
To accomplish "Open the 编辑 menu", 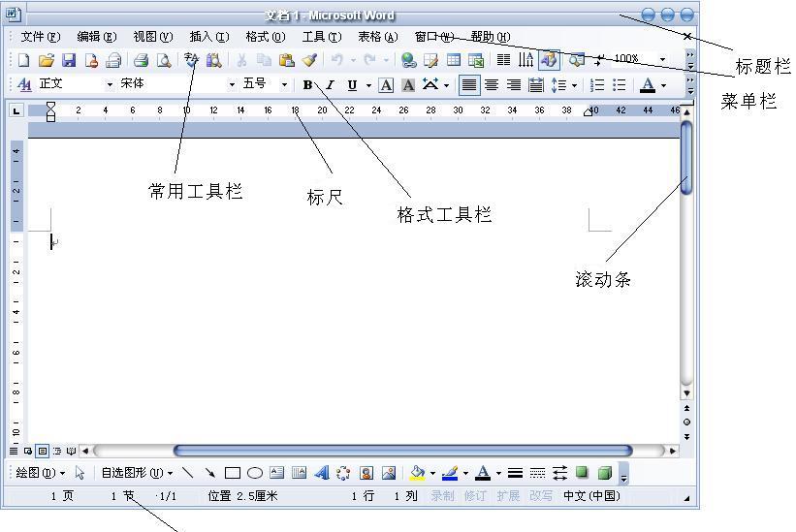I will coord(96,37).
